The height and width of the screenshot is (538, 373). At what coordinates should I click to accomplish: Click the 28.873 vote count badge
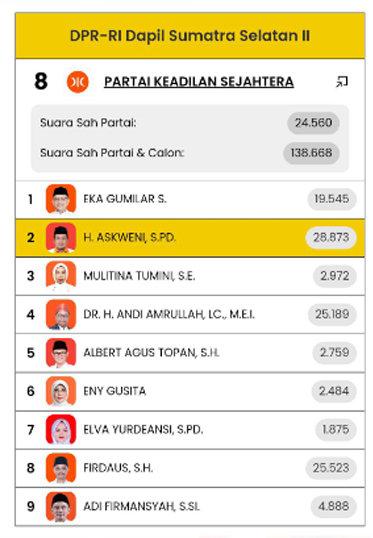pyautogui.click(x=331, y=237)
